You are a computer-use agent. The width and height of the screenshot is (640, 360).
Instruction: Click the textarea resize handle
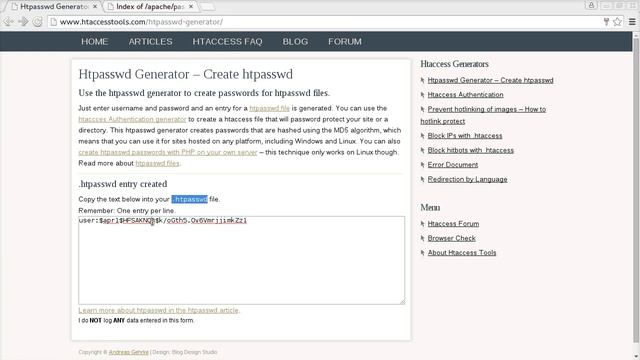click(x=402, y=301)
